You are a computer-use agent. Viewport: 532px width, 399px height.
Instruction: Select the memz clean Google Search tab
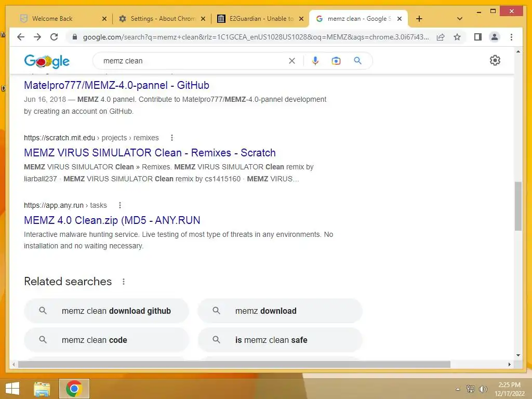358,19
